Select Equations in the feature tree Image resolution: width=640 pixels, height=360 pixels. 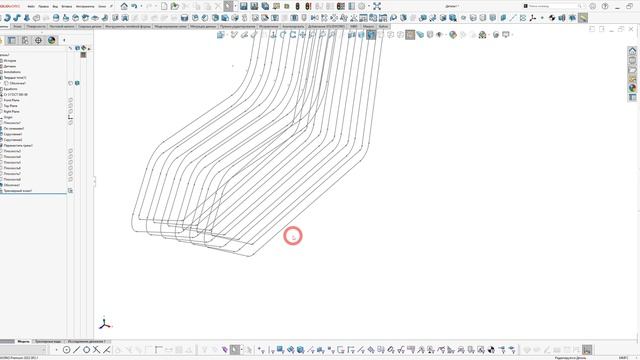(11, 89)
